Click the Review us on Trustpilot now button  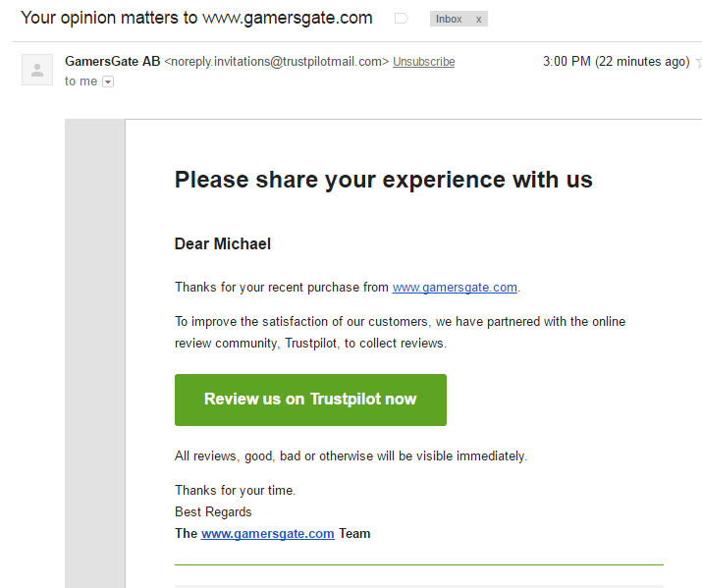310,400
